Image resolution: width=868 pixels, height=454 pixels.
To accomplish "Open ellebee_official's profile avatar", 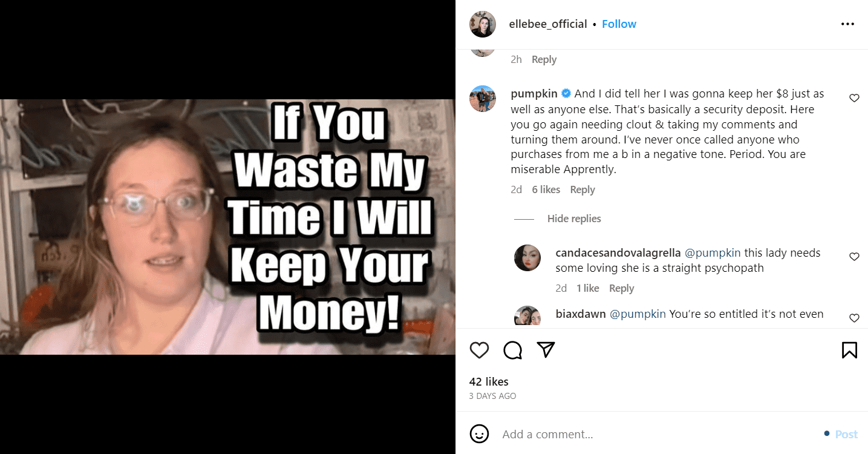I will (482, 24).
